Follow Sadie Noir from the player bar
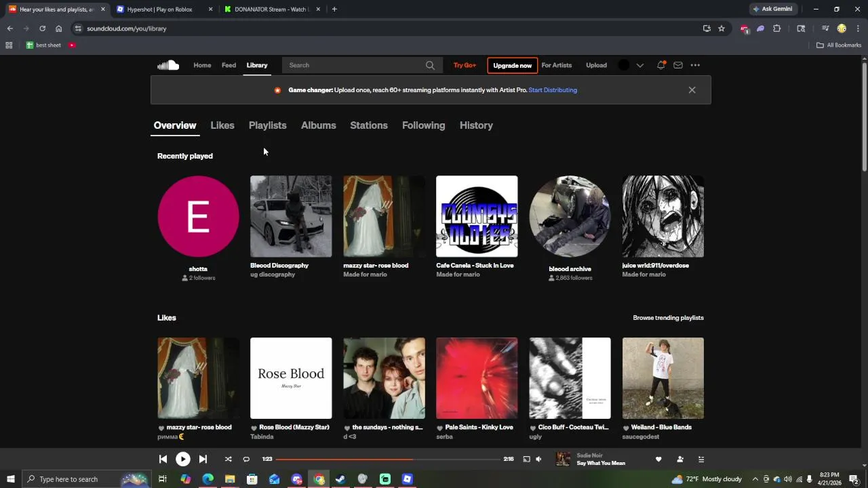 click(679, 459)
